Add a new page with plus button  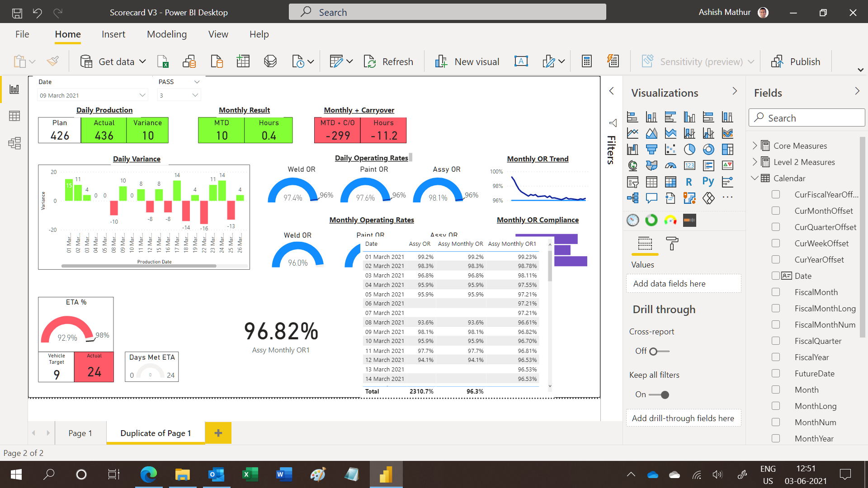pos(218,433)
